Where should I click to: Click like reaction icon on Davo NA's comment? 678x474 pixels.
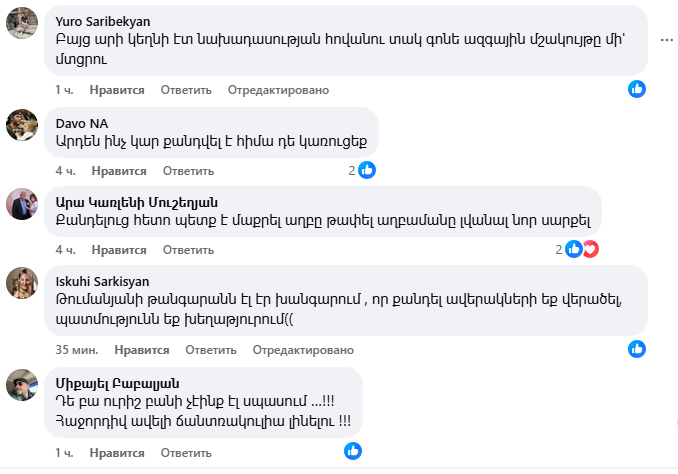point(367,170)
